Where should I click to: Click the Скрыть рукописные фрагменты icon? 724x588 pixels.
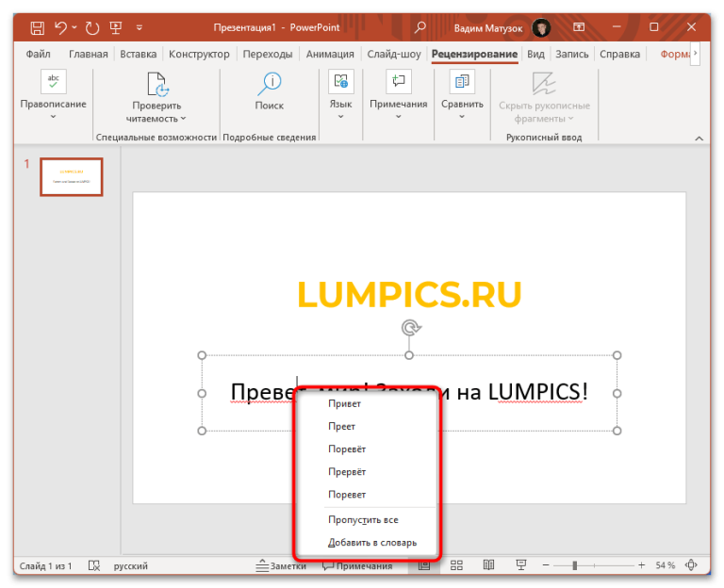(x=544, y=84)
